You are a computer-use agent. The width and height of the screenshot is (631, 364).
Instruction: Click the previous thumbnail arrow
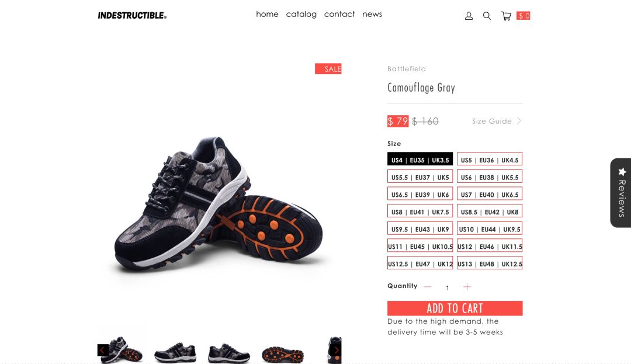(103, 350)
